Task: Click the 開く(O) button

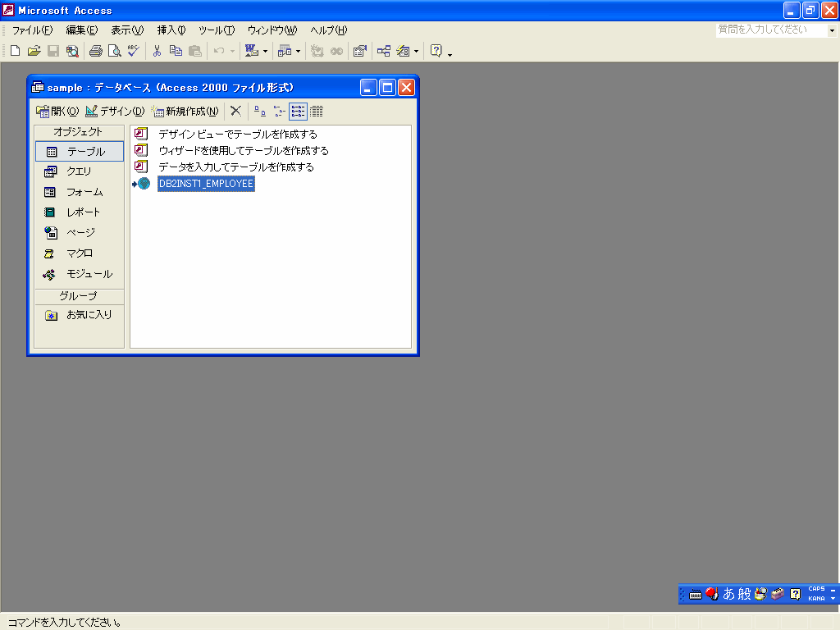Action: click(57, 111)
